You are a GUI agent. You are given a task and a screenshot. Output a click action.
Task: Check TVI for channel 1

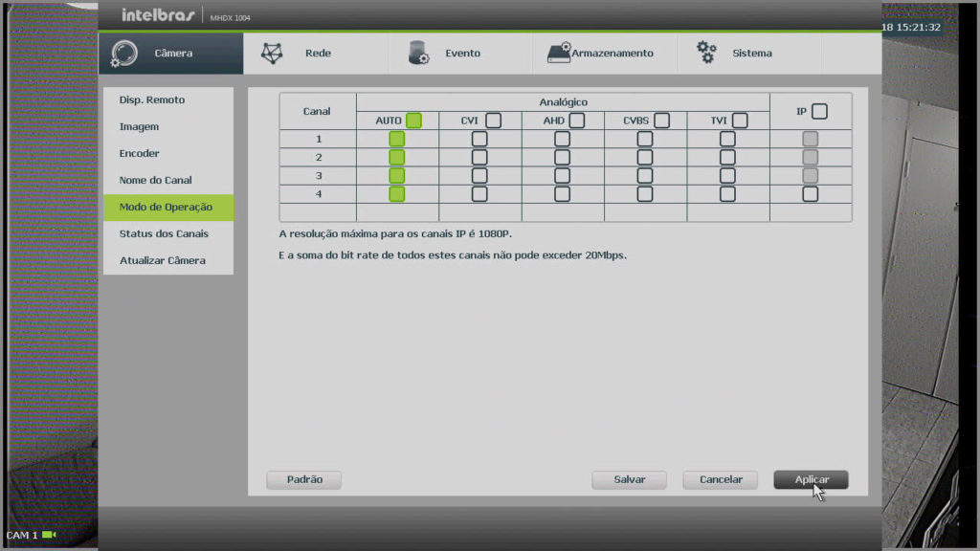point(727,139)
